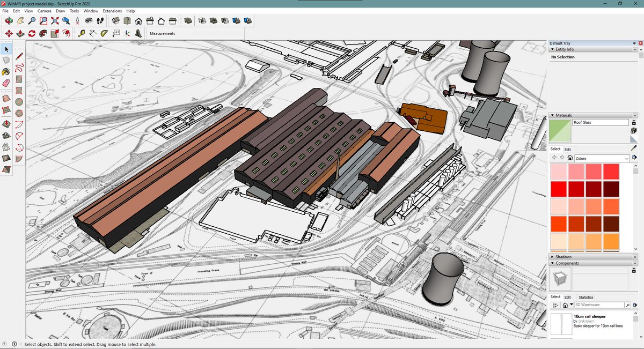This screenshot has width=644, height=349.
Task: Expand the Shadows panel
Action: click(x=553, y=257)
